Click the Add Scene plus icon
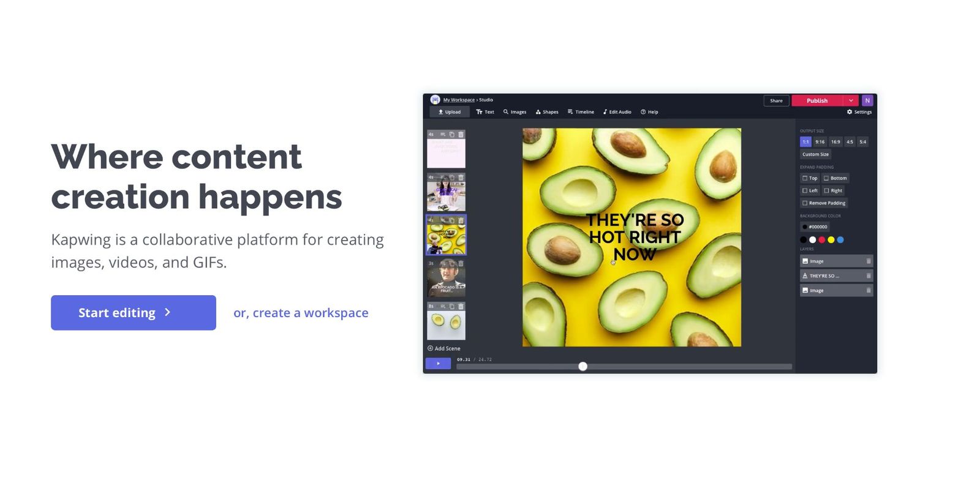This screenshot has height=491, width=980. pos(430,348)
